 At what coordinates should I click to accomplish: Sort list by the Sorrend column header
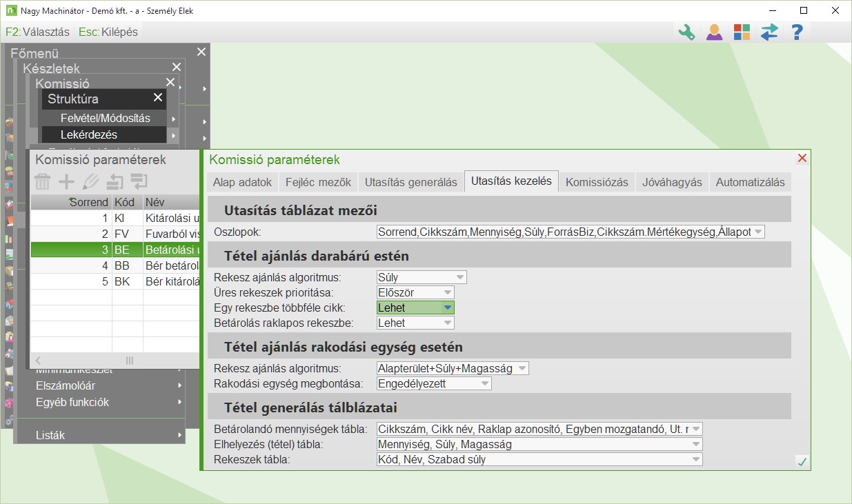[x=71, y=202]
